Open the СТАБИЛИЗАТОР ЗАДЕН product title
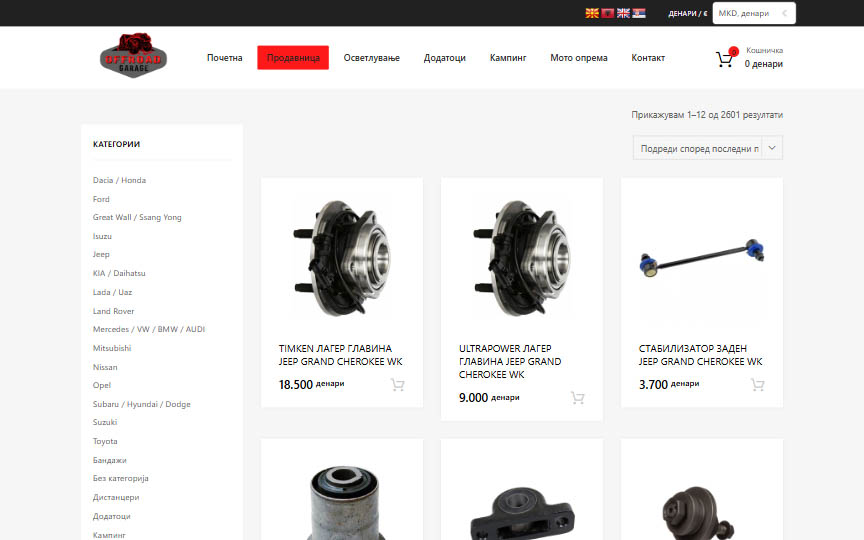 pyautogui.click(x=700, y=355)
